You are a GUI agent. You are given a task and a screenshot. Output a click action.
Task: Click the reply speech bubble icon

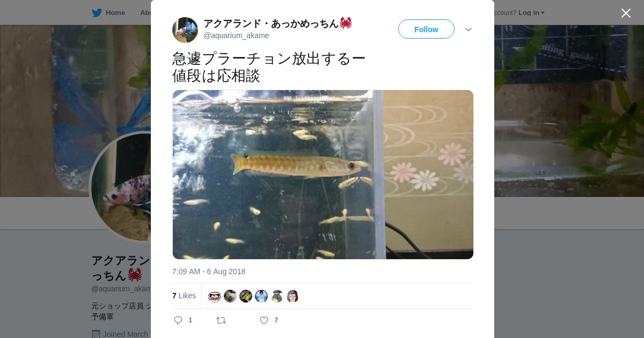(178, 320)
